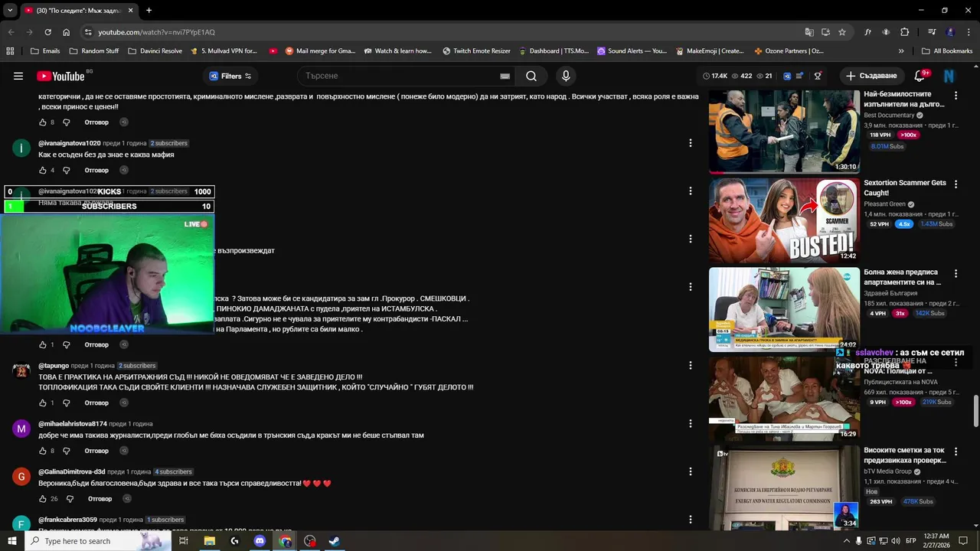
Task: Close the "По следите" YouTube tab
Action: (x=130, y=11)
